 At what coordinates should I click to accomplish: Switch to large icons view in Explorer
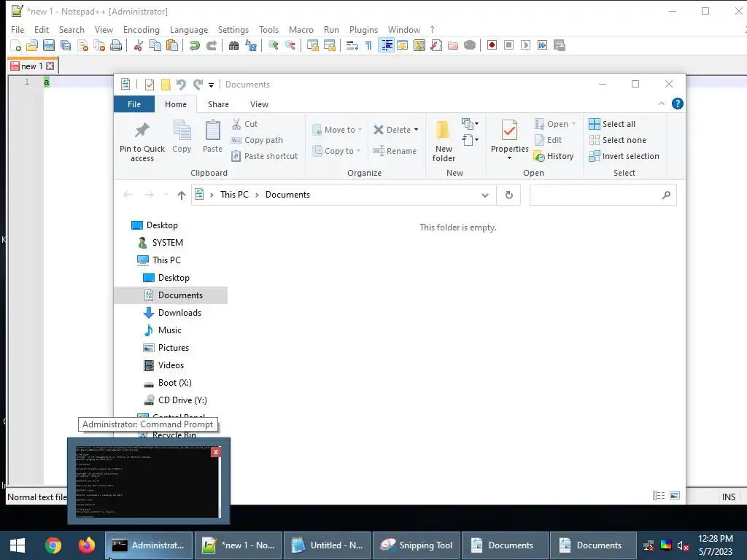(x=675, y=496)
